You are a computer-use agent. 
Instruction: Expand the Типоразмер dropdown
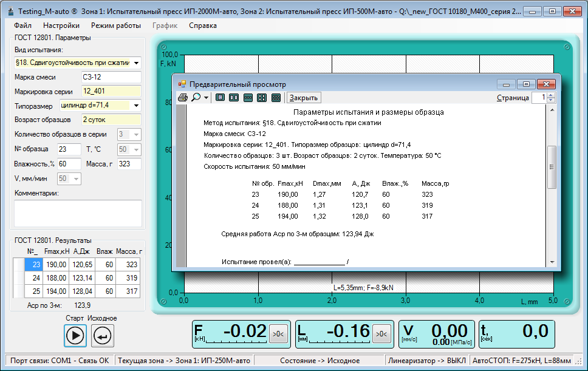point(137,106)
